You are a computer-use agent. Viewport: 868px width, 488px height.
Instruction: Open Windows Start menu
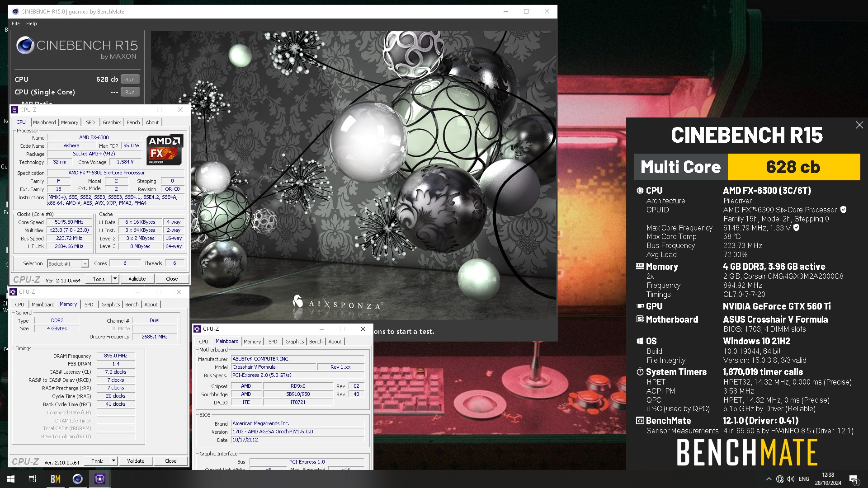point(11,479)
